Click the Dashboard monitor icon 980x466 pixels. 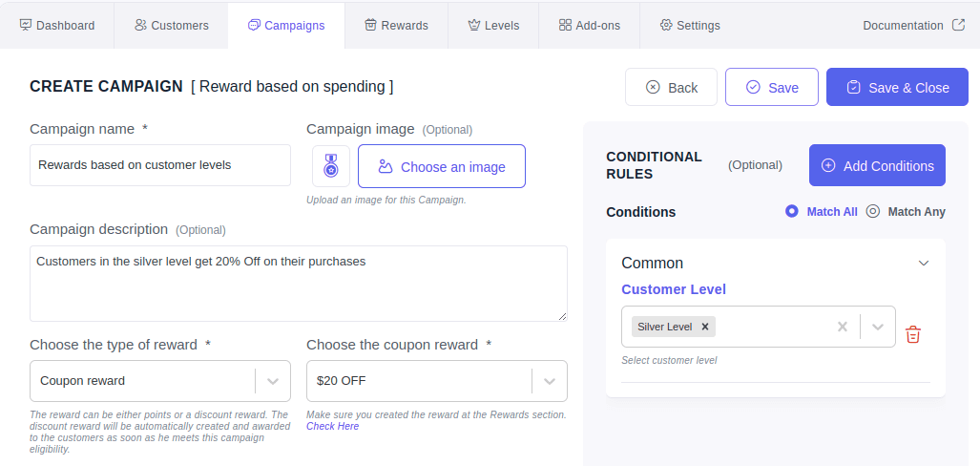pos(25,25)
